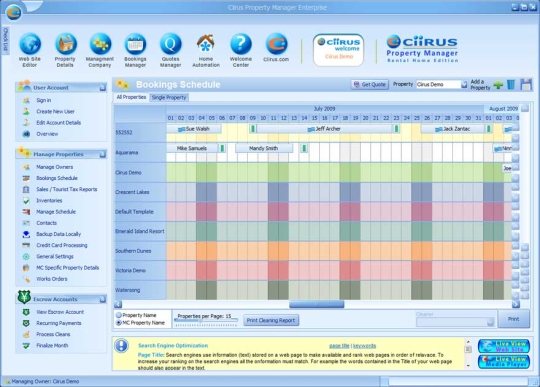Adjust the Properties per Page slider
Screen dimensions: 540x387
point(206,321)
